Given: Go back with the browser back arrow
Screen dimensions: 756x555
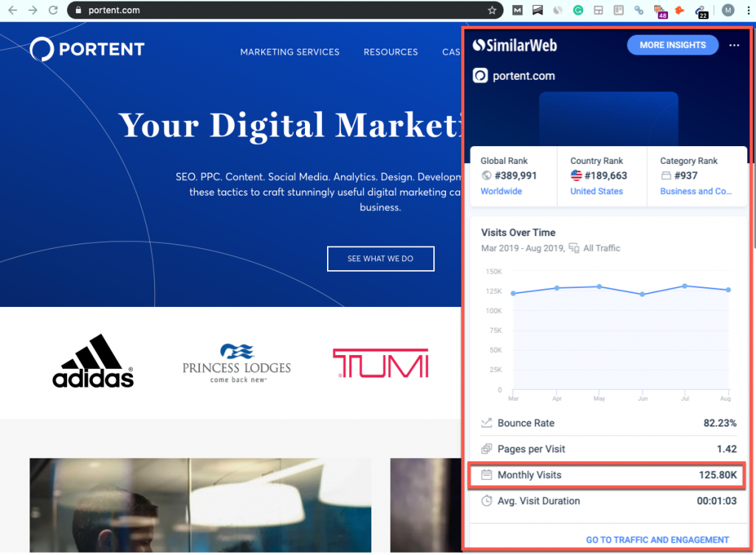Looking at the screenshot, I should [x=13, y=10].
